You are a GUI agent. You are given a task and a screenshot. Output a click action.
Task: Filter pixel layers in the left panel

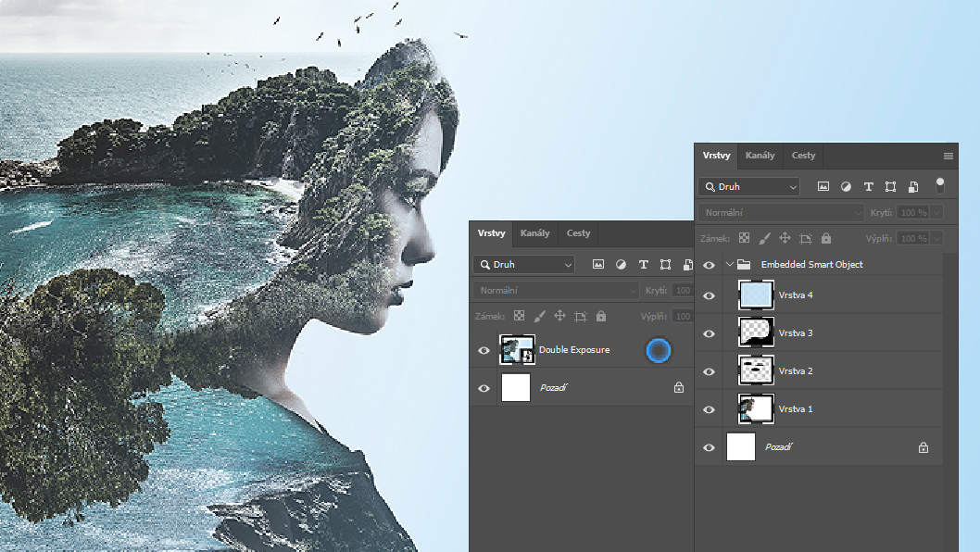pos(598,264)
